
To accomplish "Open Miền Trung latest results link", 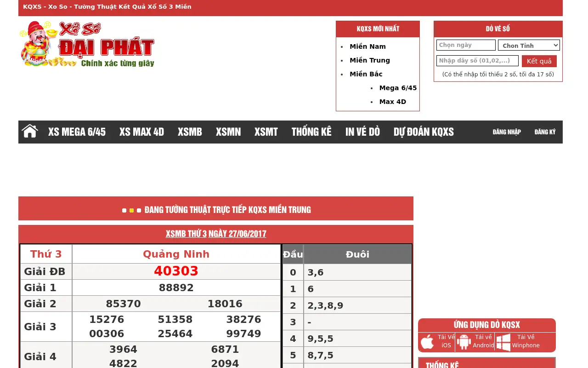I will coord(370,60).
